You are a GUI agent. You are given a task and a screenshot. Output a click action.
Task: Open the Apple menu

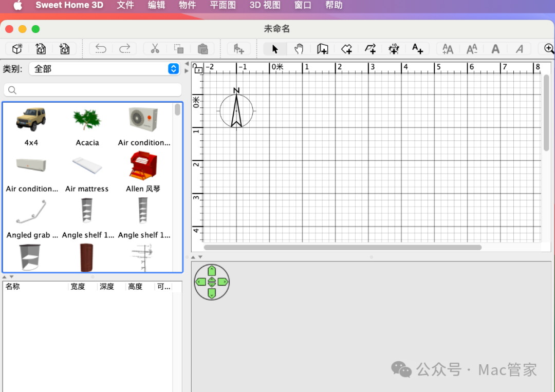tap(17, 5)
